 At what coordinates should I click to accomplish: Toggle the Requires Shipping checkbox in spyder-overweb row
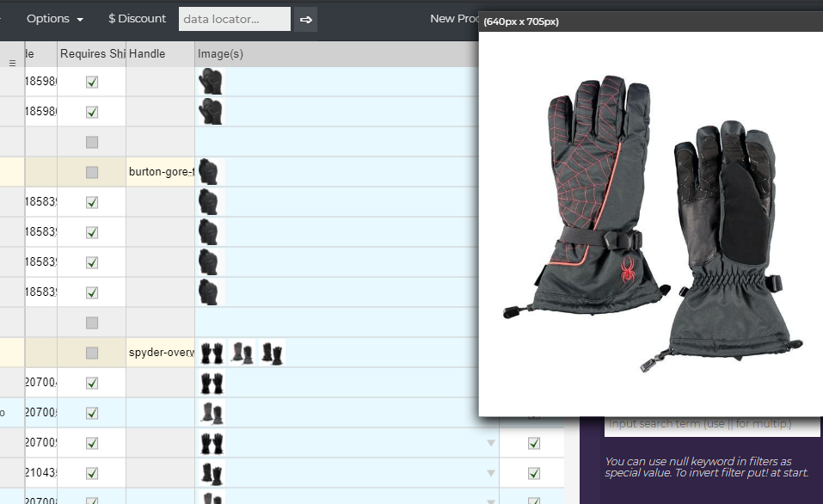click(x=92, y=353)
